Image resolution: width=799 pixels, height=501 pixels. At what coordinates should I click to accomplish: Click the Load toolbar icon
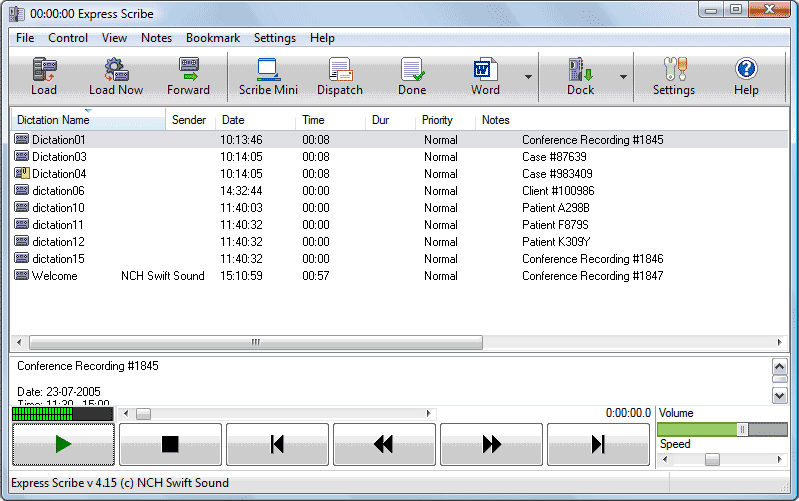(44, 77)
